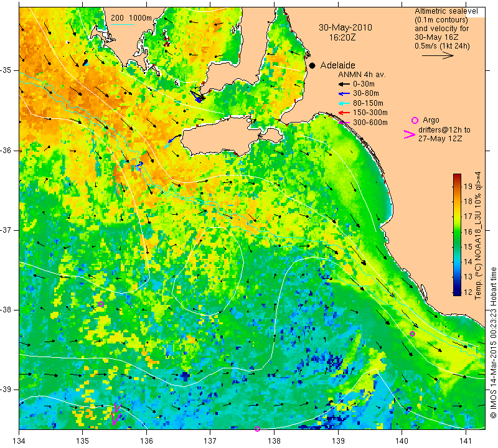This screenshot has height=448, width=498.
Task: Click the cyan isobath legend line under '200 1000m'
Action: [123, 24]
